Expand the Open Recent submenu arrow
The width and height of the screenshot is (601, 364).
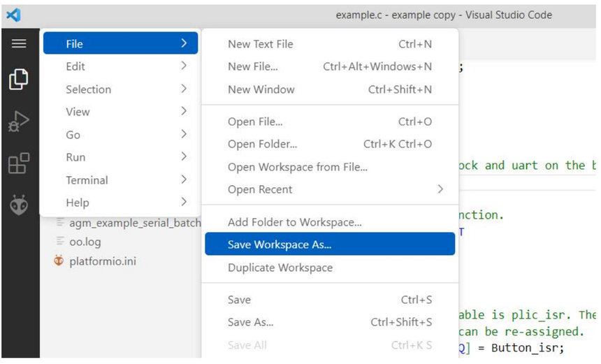tap(440, 189)
